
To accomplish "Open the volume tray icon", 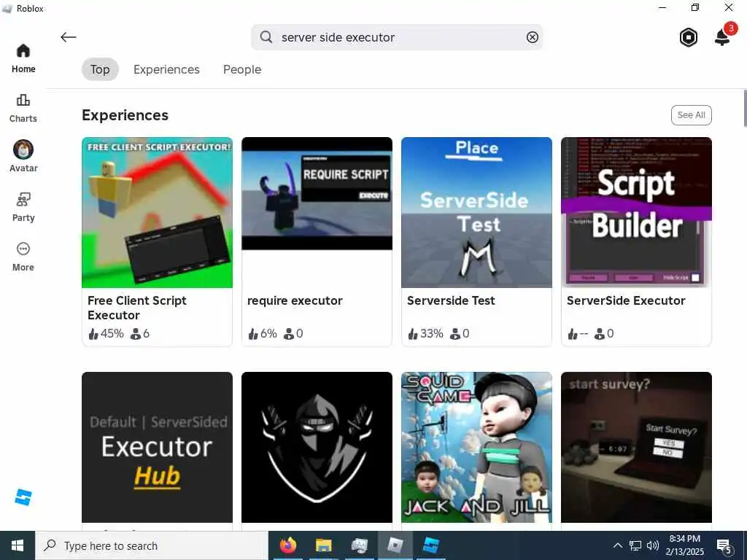I will 653,545.
